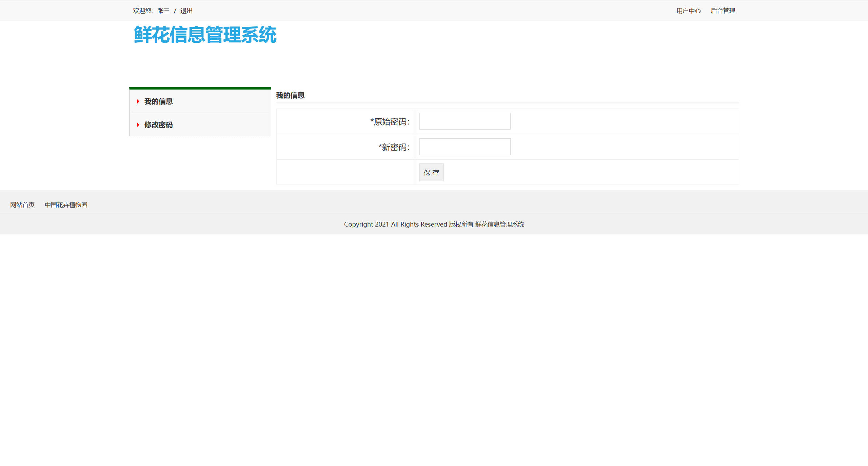Click the 网站首页 footer link
The height and width of the screenshot is (466, 868).
click(x=22, y=205)
